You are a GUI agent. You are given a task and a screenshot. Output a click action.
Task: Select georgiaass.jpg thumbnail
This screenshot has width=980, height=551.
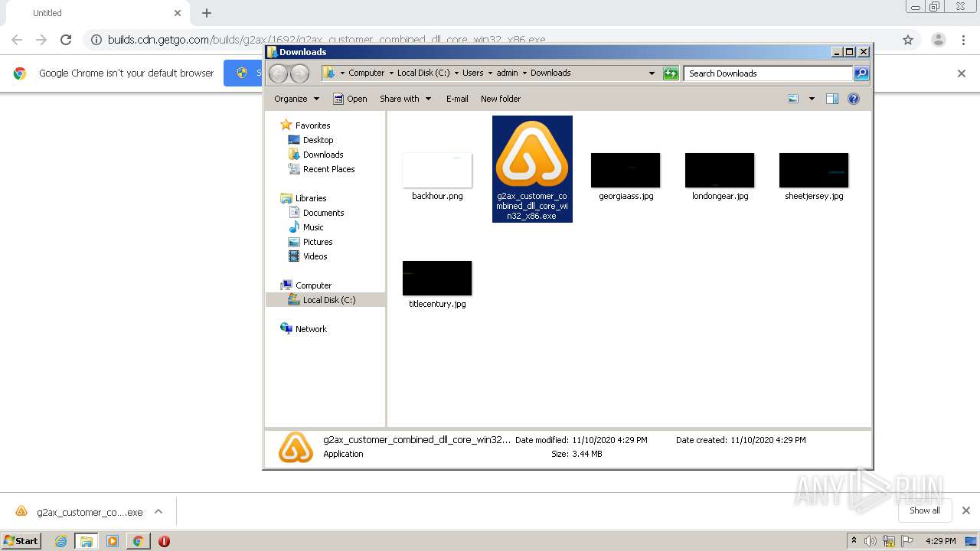pyautogui.click(x=626, y=170)
